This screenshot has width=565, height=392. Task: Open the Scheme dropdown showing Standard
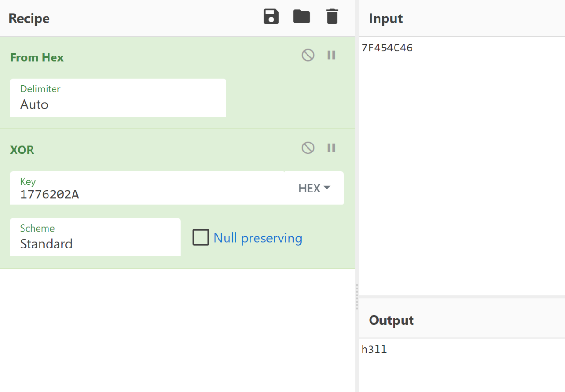tap(95, 237)
